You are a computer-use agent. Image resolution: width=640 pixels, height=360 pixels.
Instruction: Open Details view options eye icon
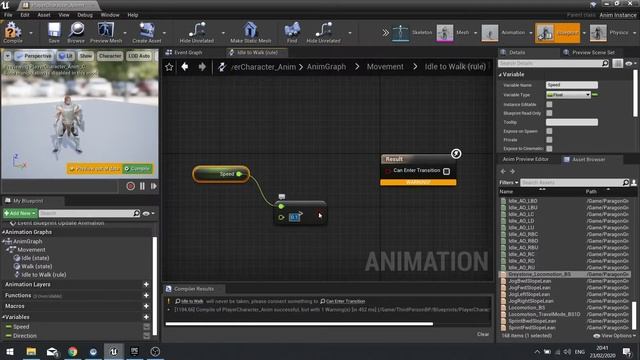tap(630, 63)
